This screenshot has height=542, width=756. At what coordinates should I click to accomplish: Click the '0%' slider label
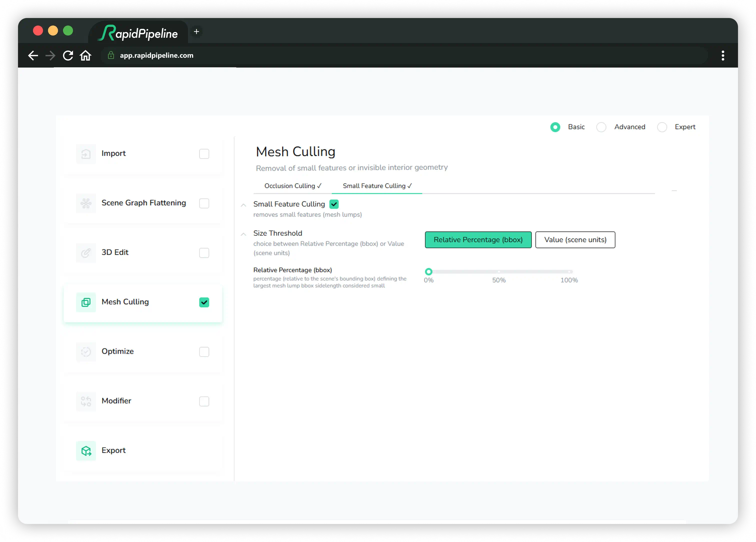pyautogui.click(x=429, y=280)
